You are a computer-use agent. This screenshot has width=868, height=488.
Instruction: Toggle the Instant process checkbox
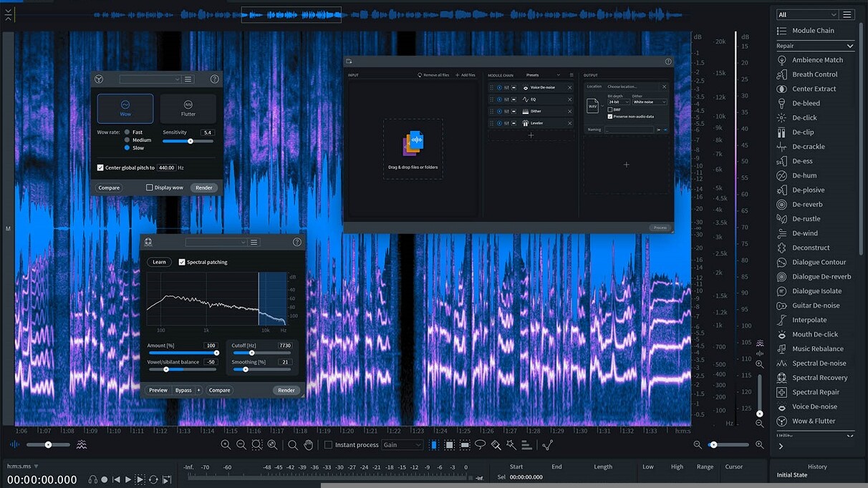329,445
